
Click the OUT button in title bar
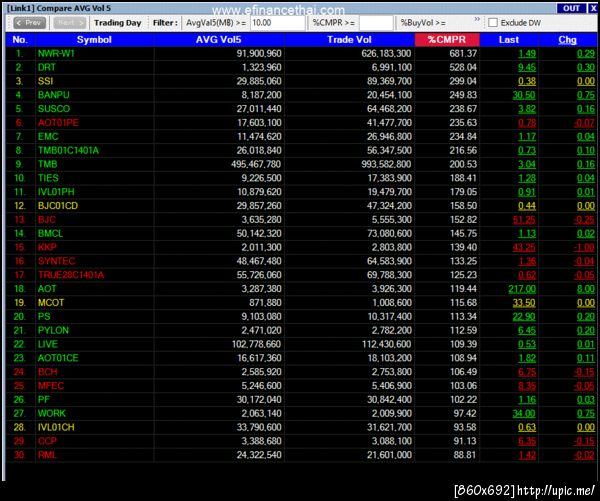click(x=571, y=8)
